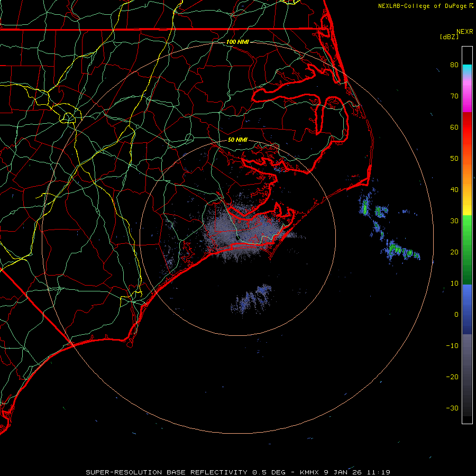Click the NEXR label above color bar

pos(464,32)
